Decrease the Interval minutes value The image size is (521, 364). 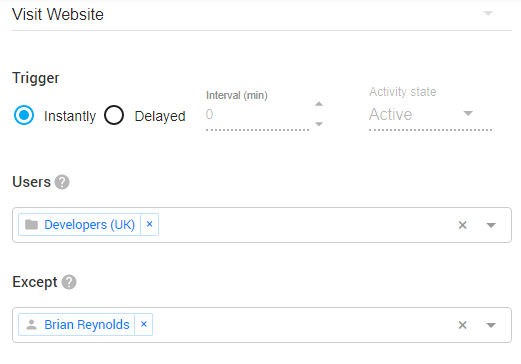pos(319,124)
